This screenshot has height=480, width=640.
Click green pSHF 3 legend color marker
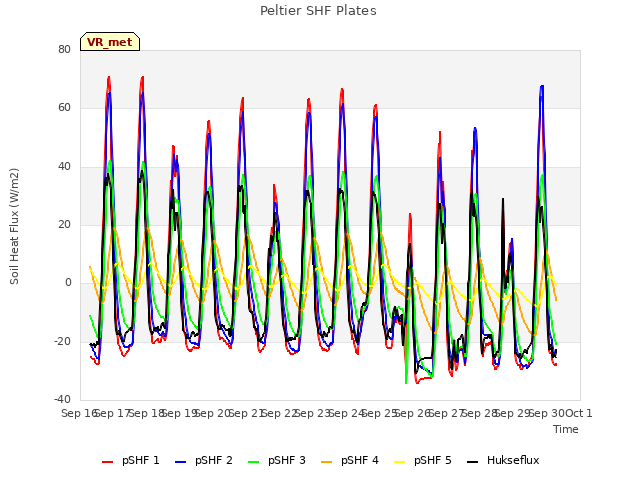(x=253, y=462)
